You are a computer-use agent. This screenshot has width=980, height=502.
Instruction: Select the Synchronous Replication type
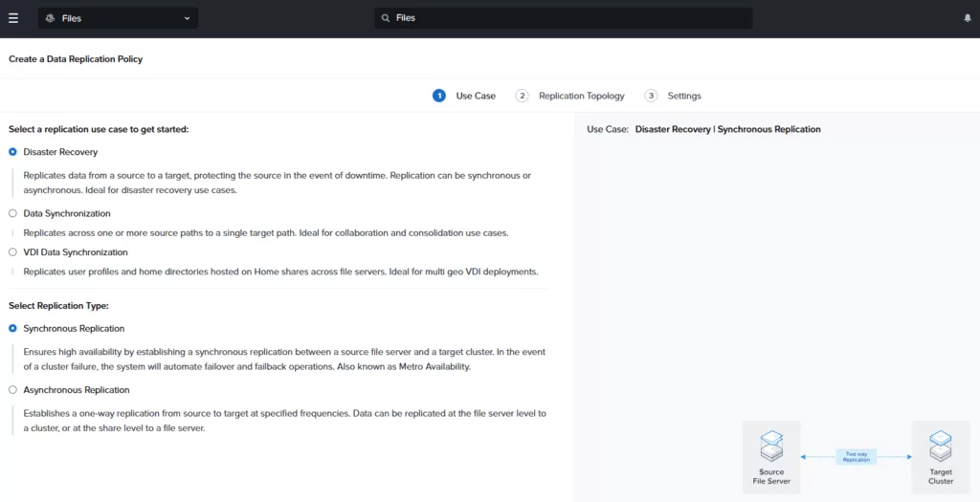(13, 328)
